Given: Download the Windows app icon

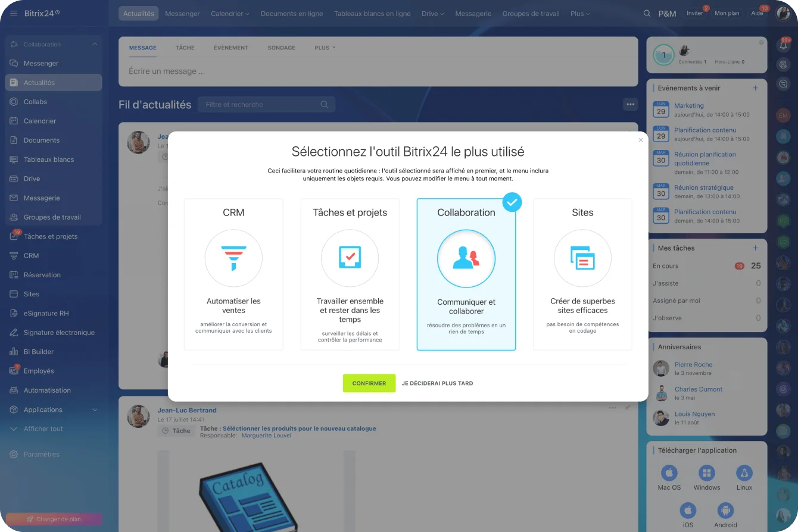Looking at the screenshot, I should click(707, 474).
